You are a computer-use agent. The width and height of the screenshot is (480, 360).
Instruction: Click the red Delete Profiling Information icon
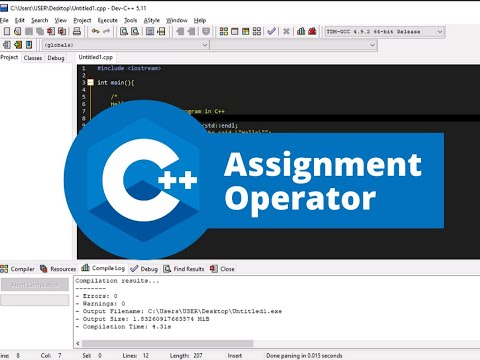[x=312, y=31]
